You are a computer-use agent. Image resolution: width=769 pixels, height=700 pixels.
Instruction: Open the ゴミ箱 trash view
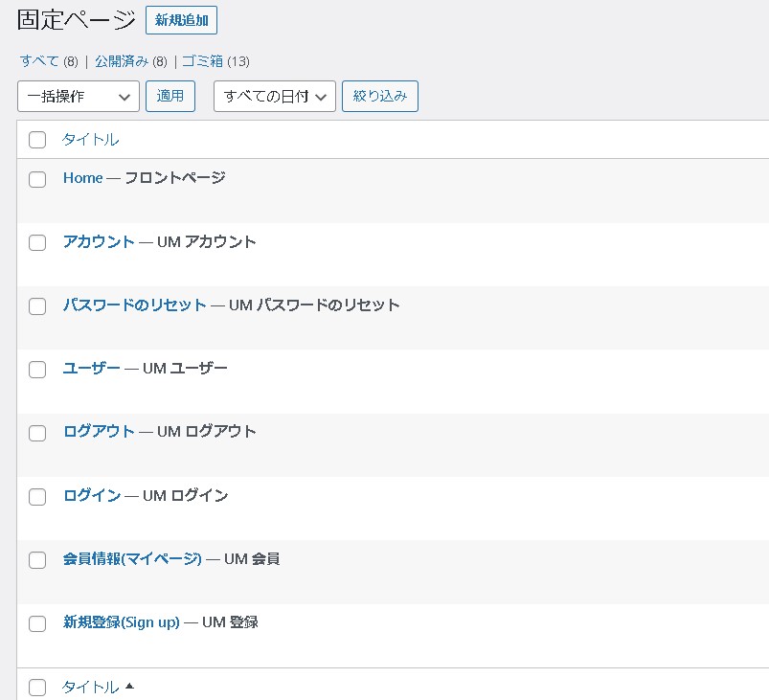202,61
